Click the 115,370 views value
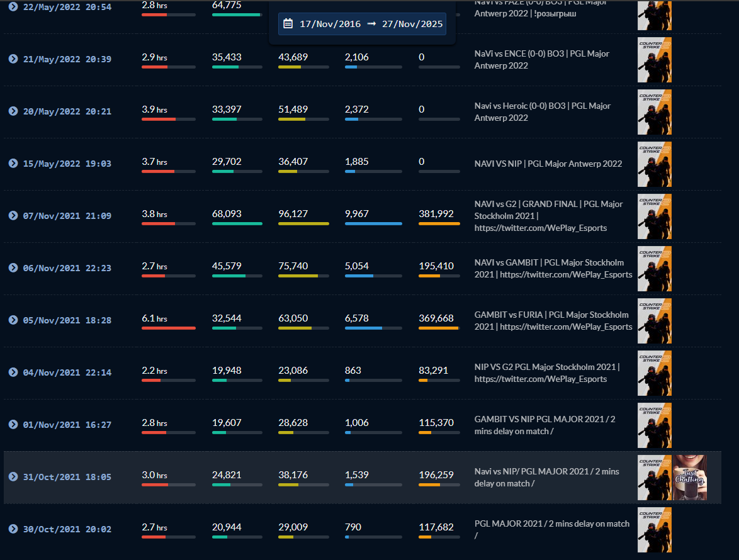Screen dimensions: 739x560 click(x=436, y=423)
